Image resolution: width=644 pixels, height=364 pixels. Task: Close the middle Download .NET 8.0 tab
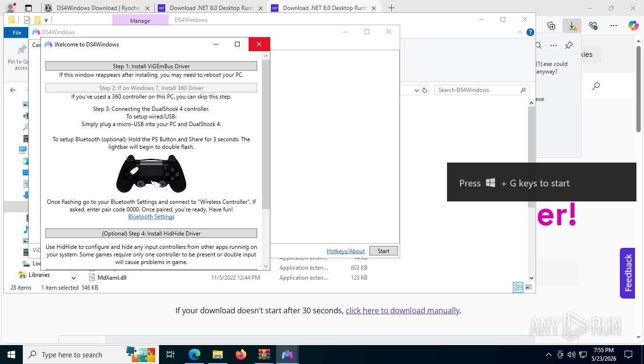click(x=261, y=8)
